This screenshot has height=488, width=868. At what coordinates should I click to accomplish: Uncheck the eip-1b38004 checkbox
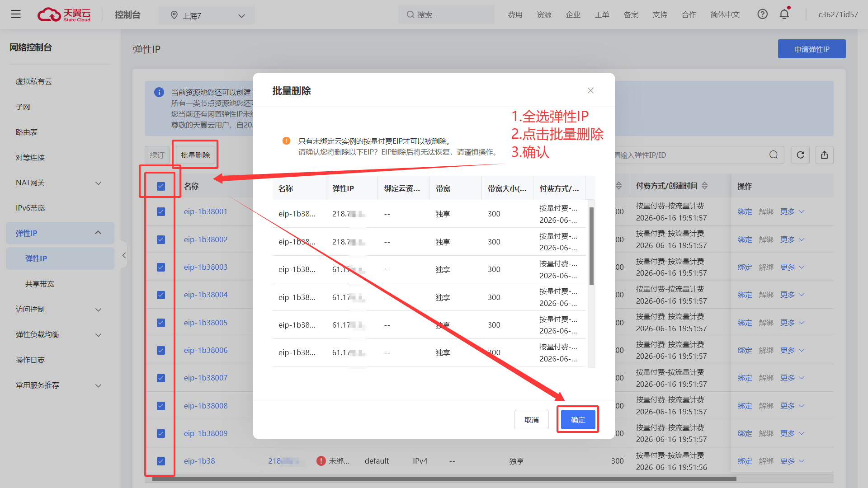click(x=161, y=295)
